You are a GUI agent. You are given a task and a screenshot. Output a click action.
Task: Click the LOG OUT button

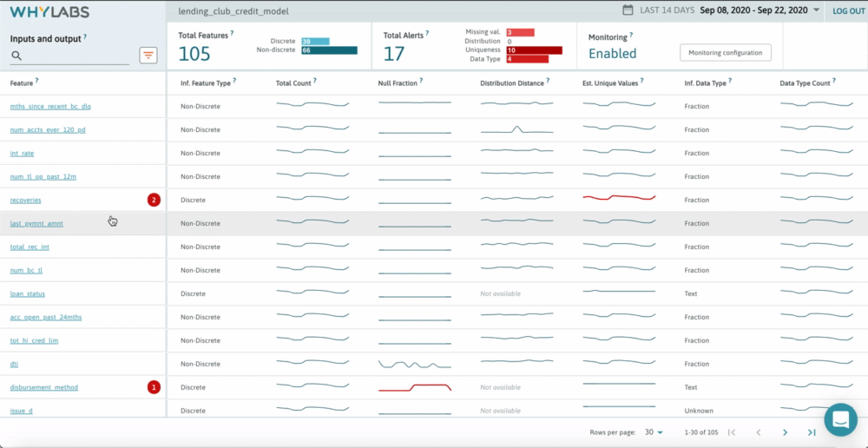pyautogui.click(x=848, y=10)
